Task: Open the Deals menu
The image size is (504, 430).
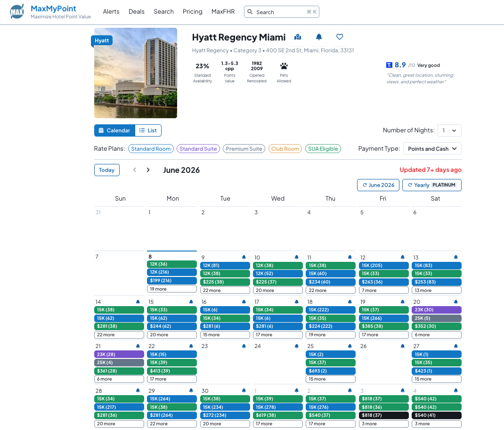Action: click(136, 12)
